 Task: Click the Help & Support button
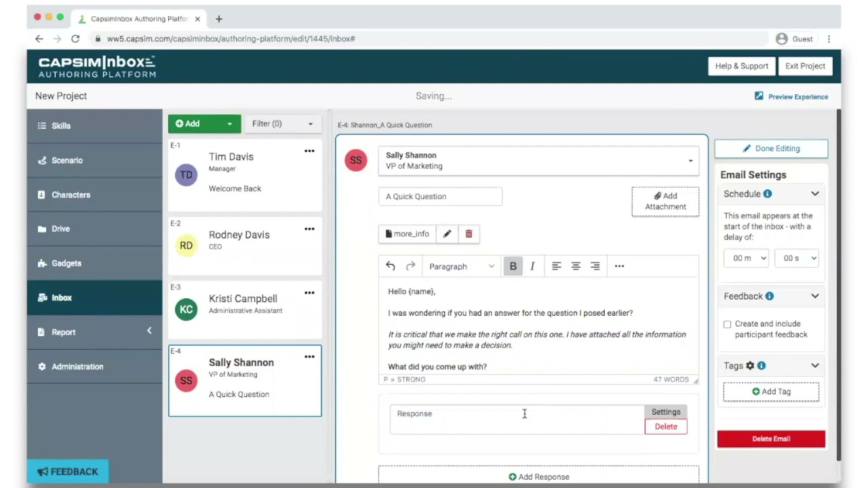[x=742, y=66]
